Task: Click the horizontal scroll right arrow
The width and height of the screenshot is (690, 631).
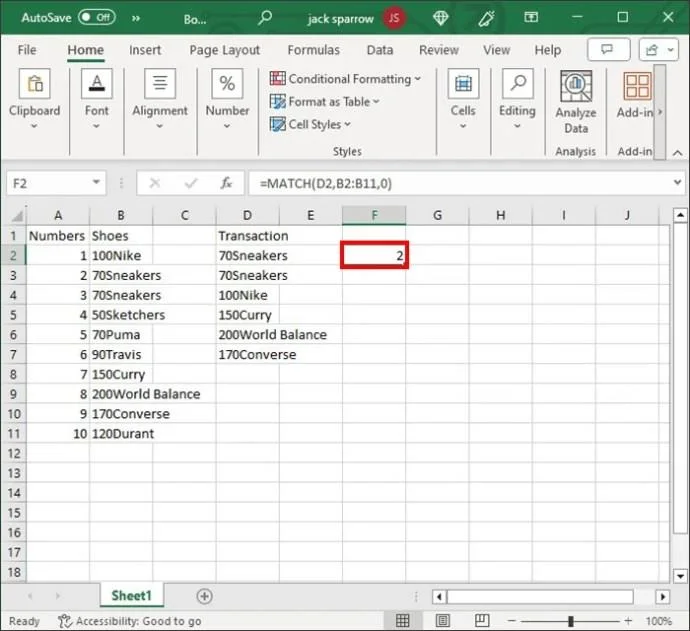Action: point(663,597)
